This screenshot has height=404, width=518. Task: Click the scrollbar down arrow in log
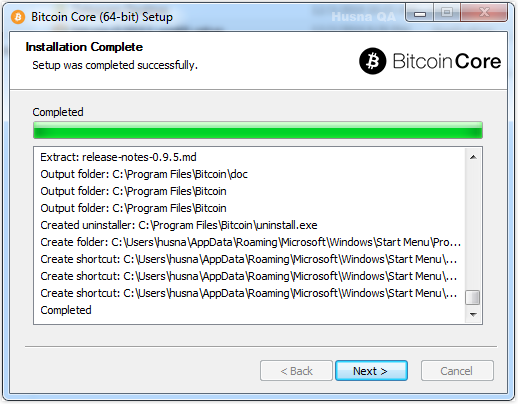point(473,314)
